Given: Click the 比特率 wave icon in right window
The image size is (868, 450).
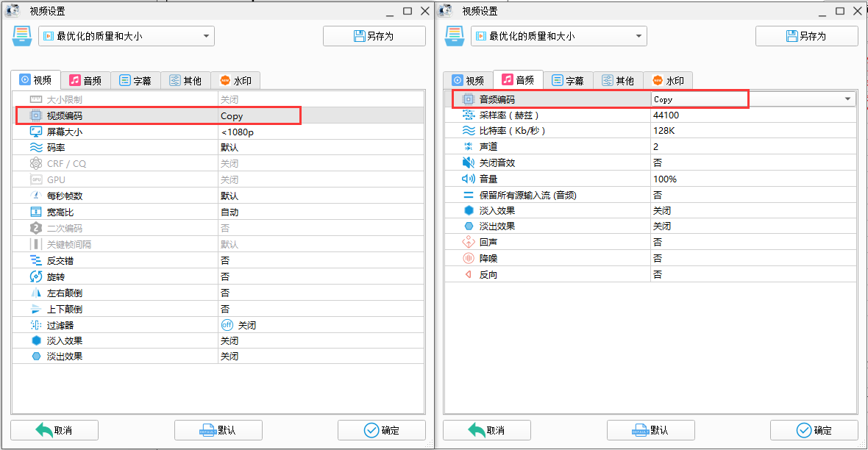Looking at the screenshot, I should 469,131.
